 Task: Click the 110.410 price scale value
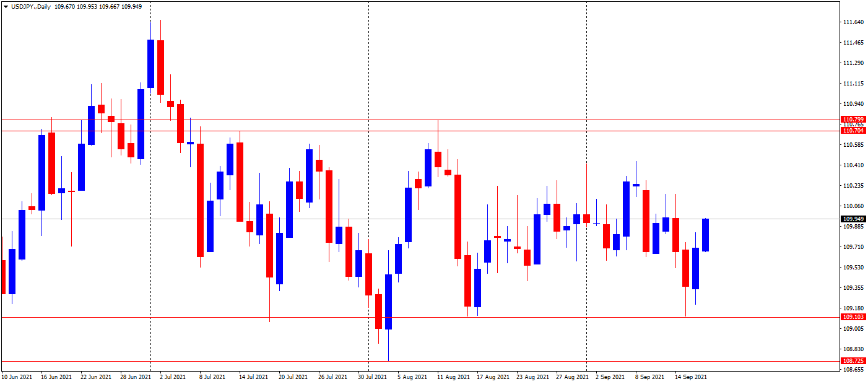point(854,165)
